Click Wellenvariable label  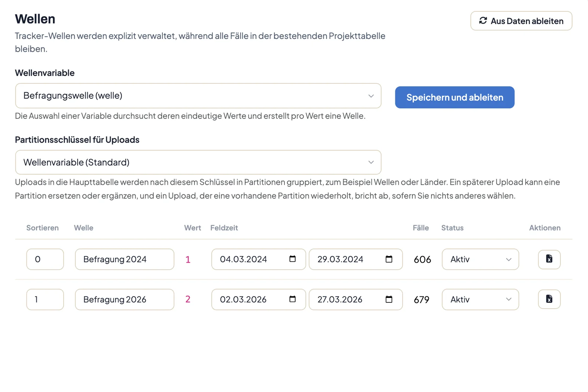[x=44, y=73]
